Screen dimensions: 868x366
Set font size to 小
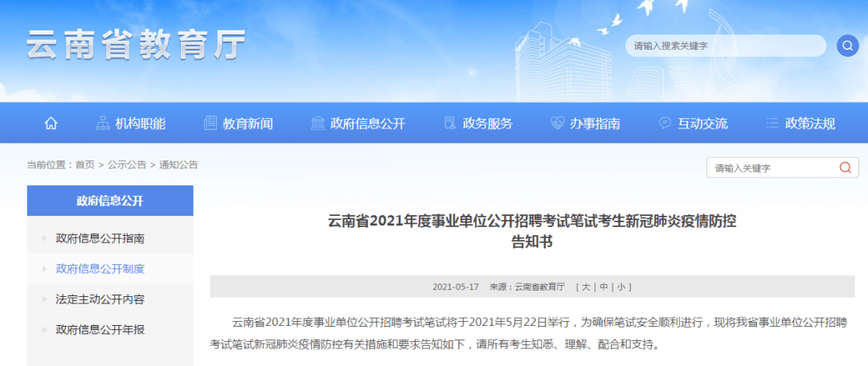coord(621,287)
